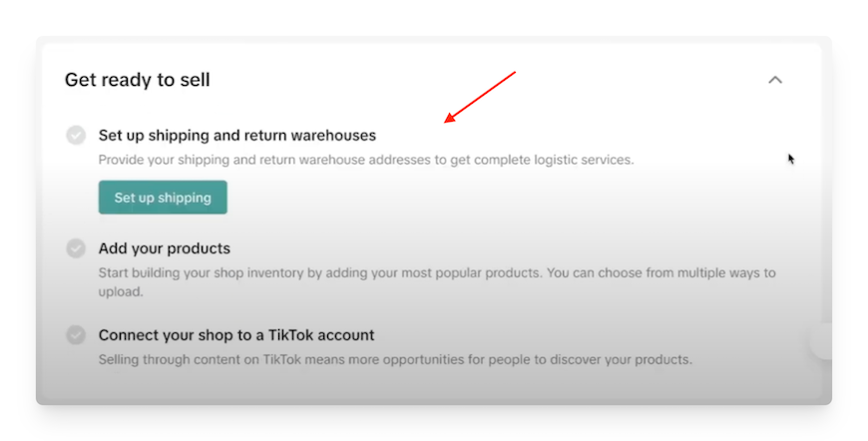Click the Get ready to sell heading

coord(138,80)
